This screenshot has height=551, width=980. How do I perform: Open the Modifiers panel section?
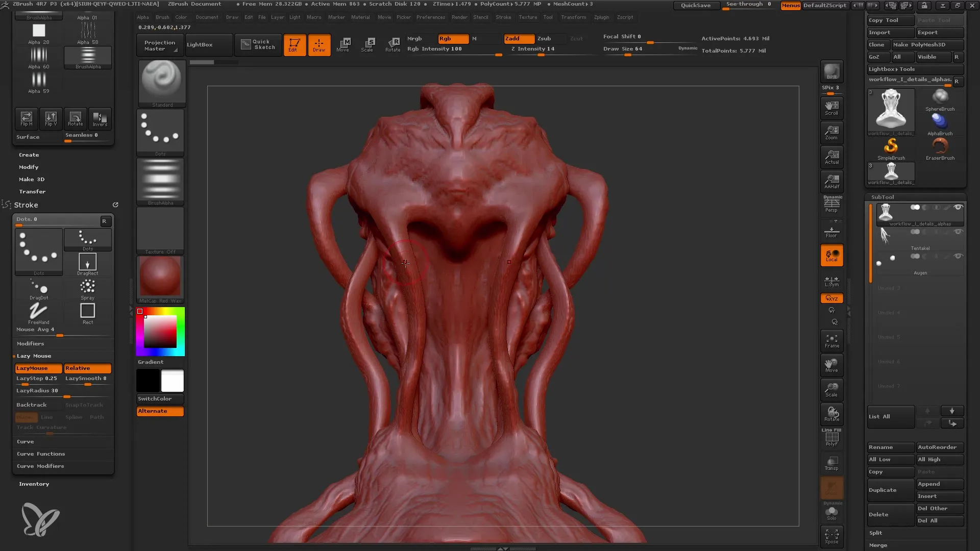[x=30, y=343]
